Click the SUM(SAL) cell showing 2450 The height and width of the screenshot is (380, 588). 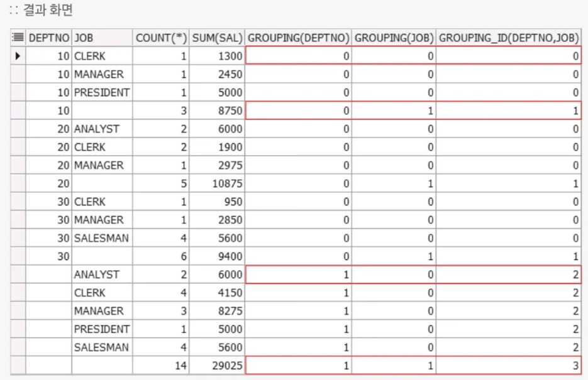tap(217, 74)
